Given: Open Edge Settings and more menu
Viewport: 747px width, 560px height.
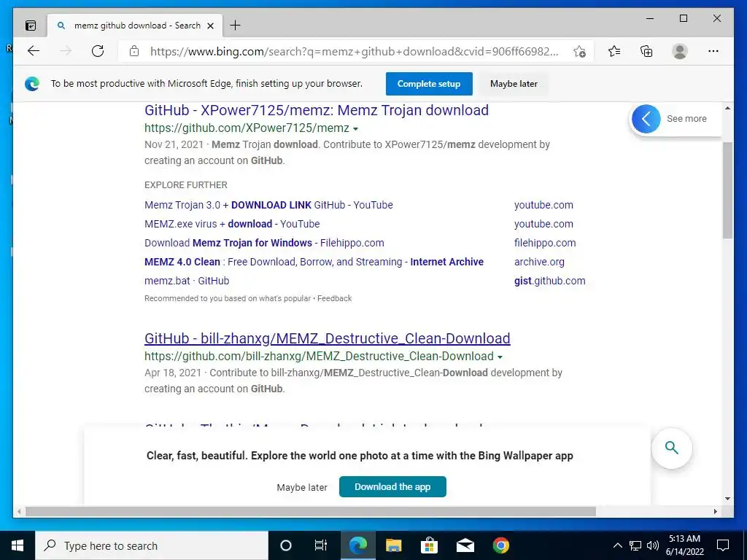Looking at the screenshot, I should coord(713,51).
